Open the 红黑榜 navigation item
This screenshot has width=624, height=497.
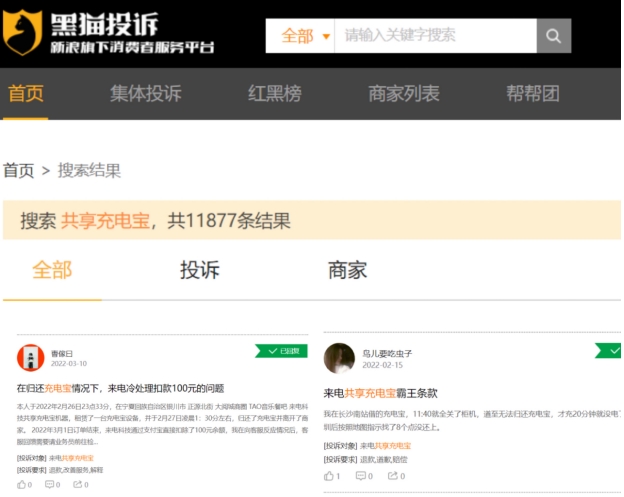274,94
